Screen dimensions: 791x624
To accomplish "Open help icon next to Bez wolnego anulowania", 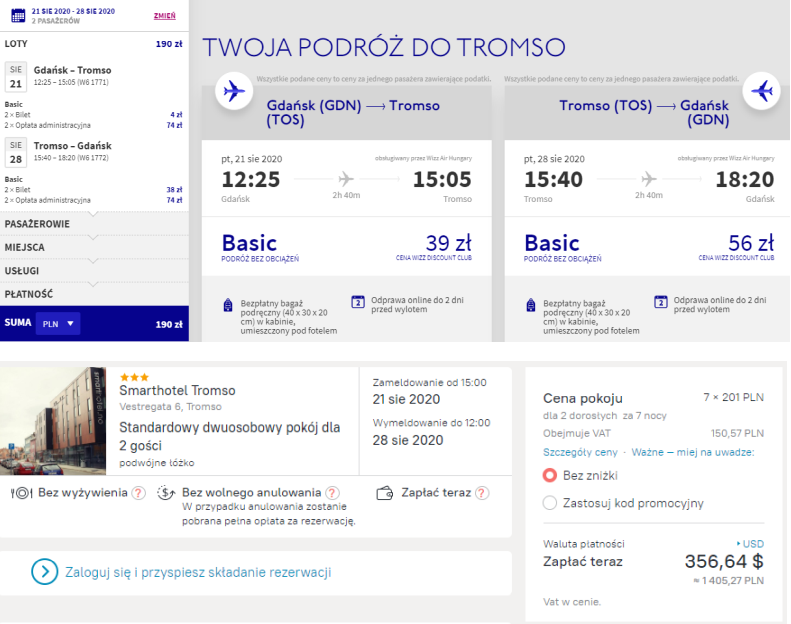I will [331, 493].
